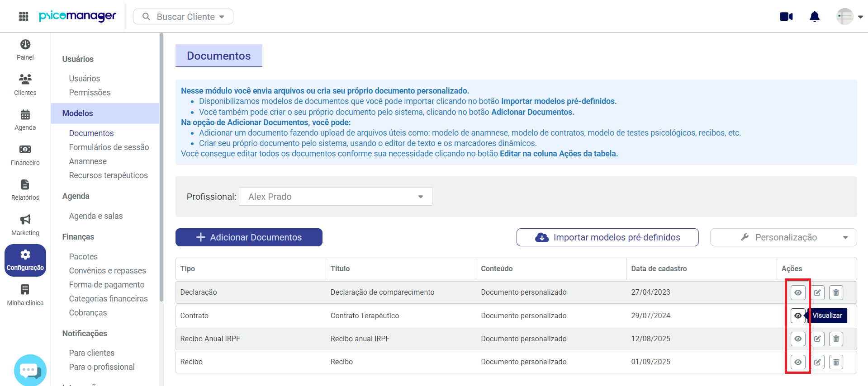868x386 pixels.
Task: Select Modelos section header
Action: [x=105, y=113]
